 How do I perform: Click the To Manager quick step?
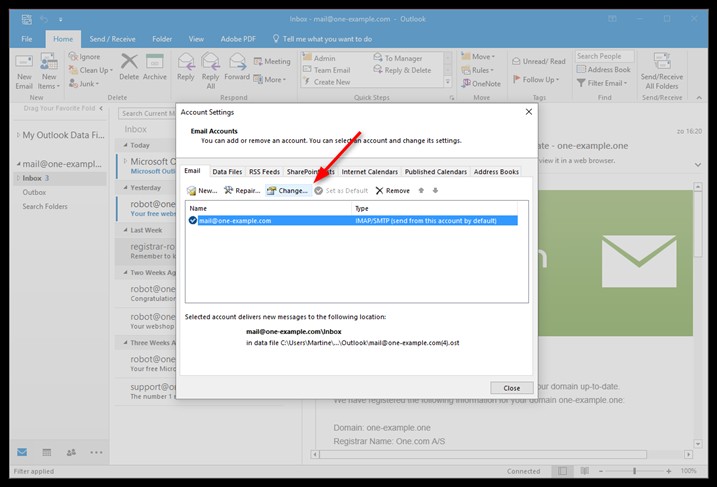[x=398, y=58]
